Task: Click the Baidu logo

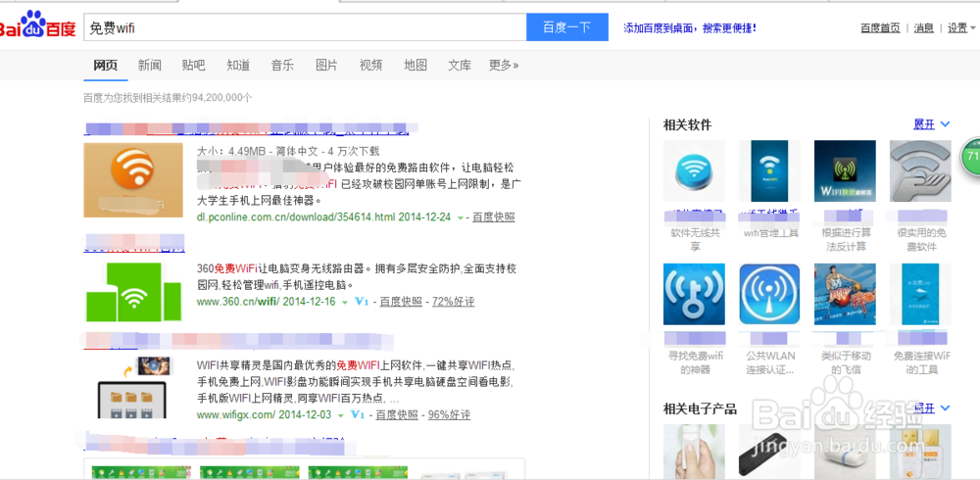Action: (37, 25)
